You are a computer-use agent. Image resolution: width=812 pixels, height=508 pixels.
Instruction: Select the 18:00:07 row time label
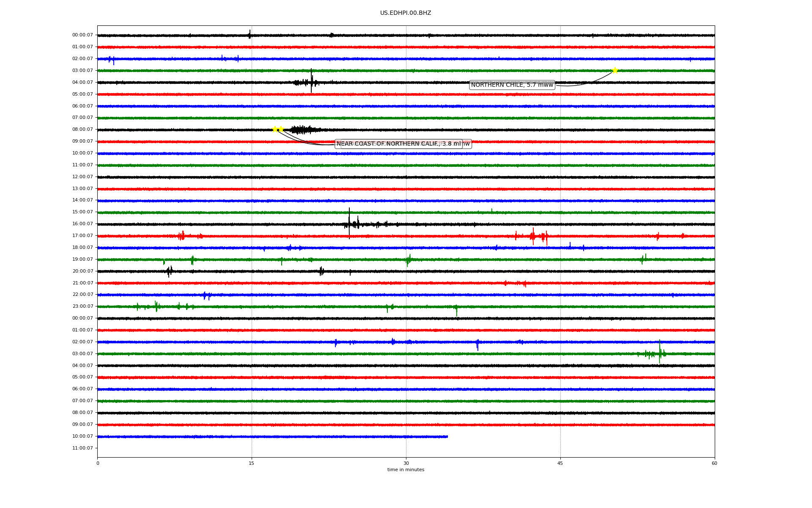(82, 248)
